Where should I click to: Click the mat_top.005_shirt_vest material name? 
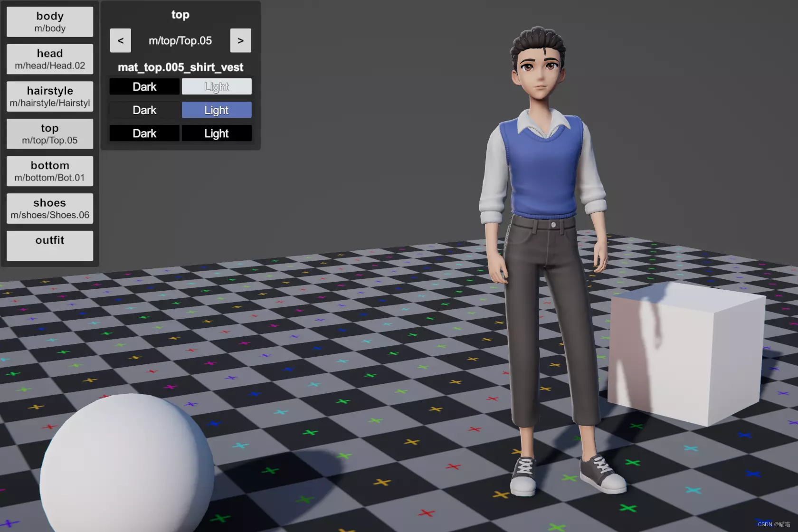coord(180,67)
